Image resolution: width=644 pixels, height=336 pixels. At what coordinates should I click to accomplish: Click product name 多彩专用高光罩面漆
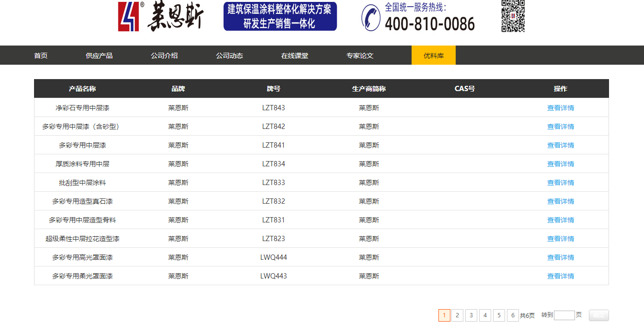[x=82, y=257]
